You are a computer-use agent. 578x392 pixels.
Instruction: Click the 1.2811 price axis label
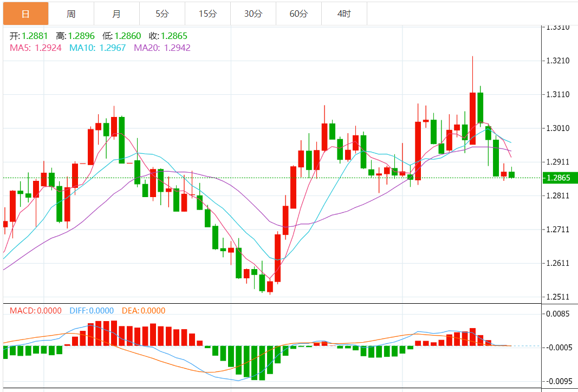click(559, 195)
